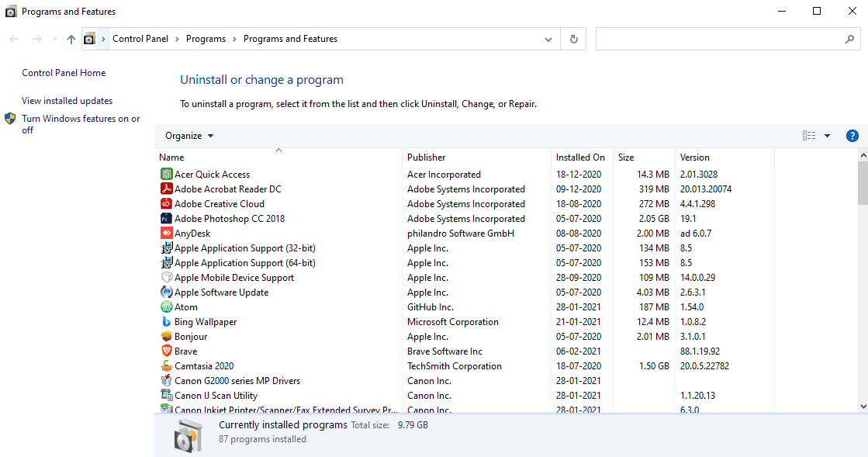The height and width of the screenshot is (457, 868).
Task: Click the Apple Software Update icon
Action: [x=166, y=292]
